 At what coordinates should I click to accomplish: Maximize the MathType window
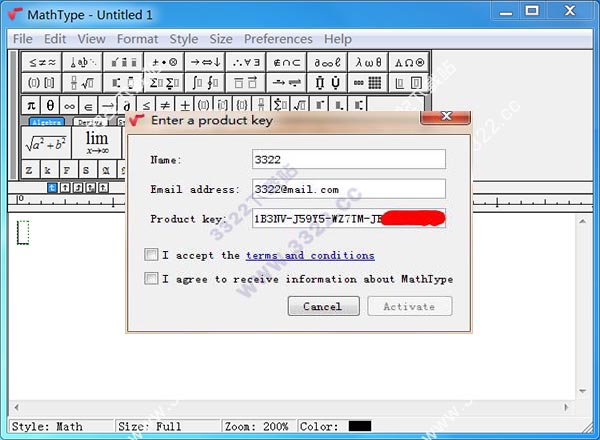pos(532,10)
